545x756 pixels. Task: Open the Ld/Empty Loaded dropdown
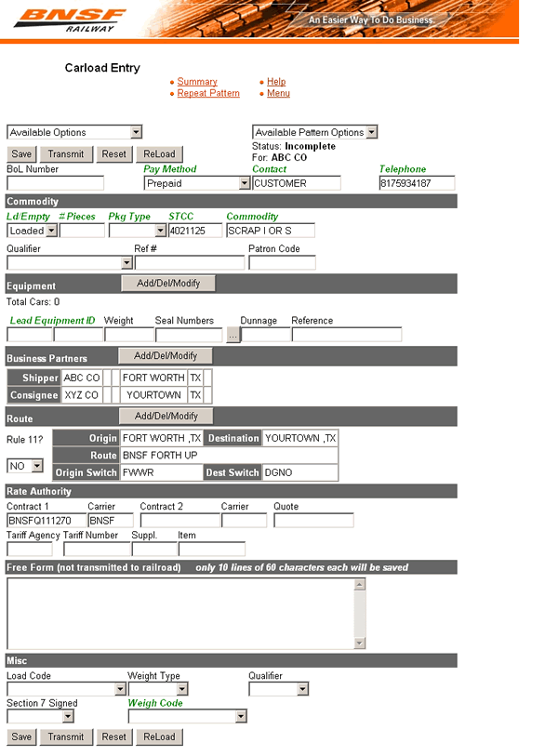32,231
